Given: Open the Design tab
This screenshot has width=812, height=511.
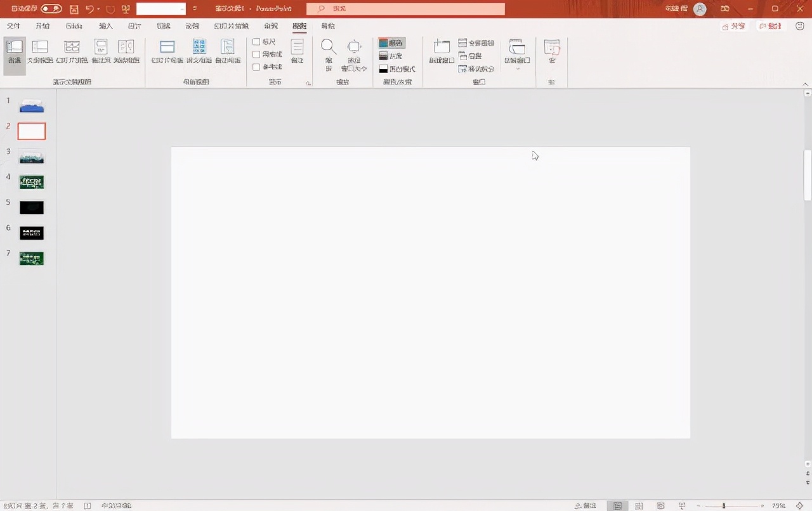Looking at the screenshot, I should point(134,26).
